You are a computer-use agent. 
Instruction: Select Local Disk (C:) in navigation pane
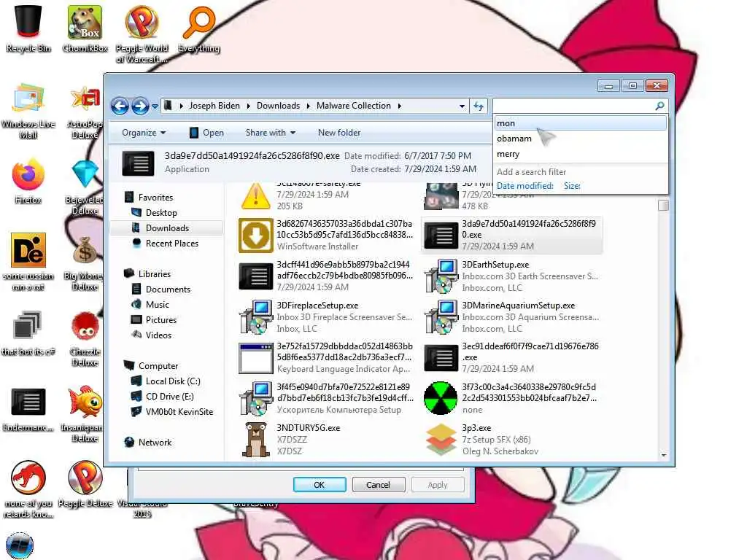pyautogui.click(x=172, y=381)
